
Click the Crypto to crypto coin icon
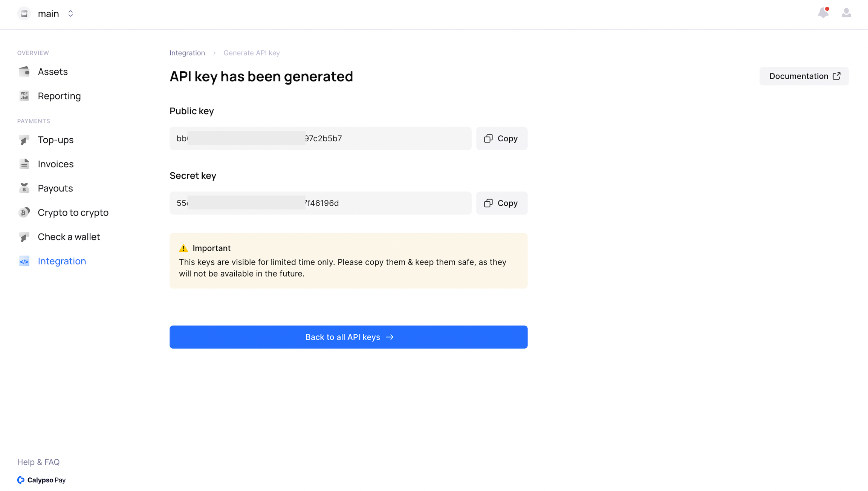(x=24, y=213)
